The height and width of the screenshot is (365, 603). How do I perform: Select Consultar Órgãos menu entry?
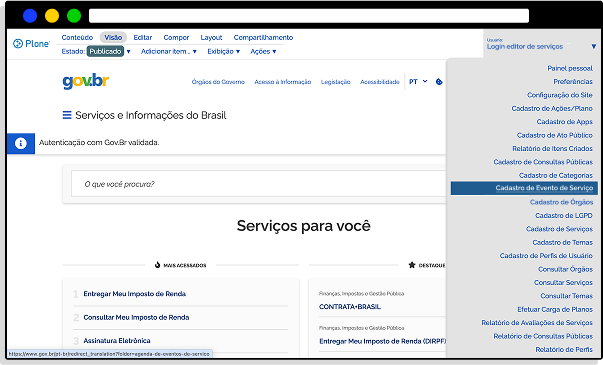(x=565, y=269)
